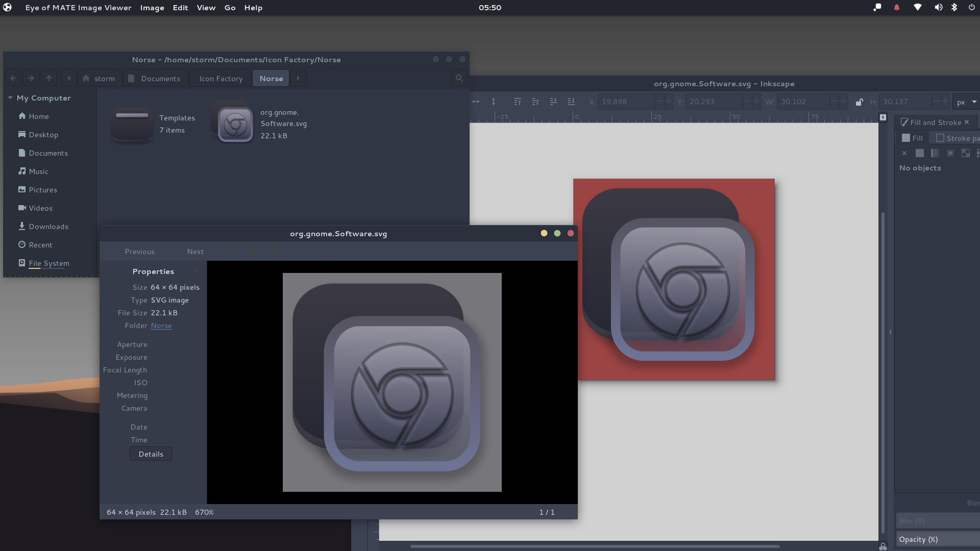Click Inkscape vertical scrollbar
This screenshot has width=980, height=551.
[883, 372]
